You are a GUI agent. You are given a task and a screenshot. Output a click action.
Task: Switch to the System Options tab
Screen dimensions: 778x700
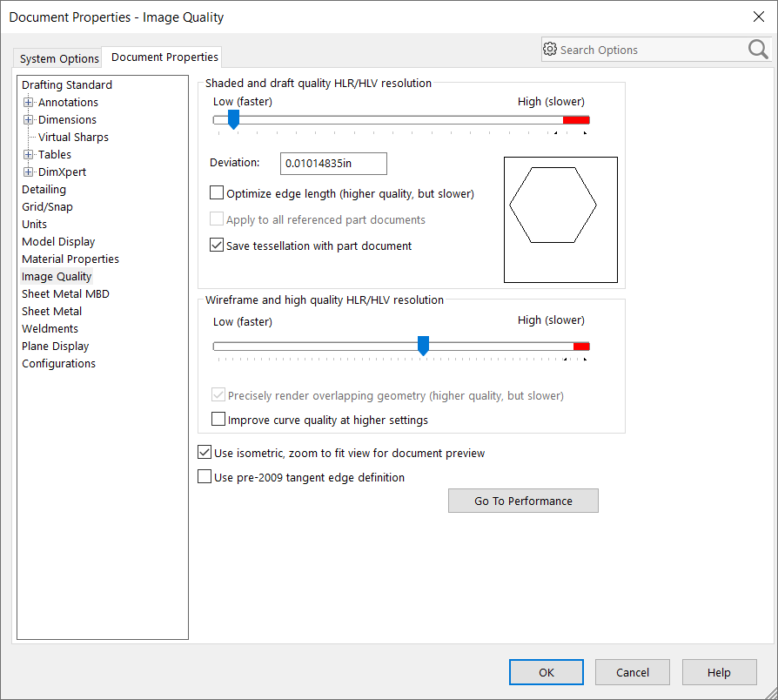coord(59,58)
